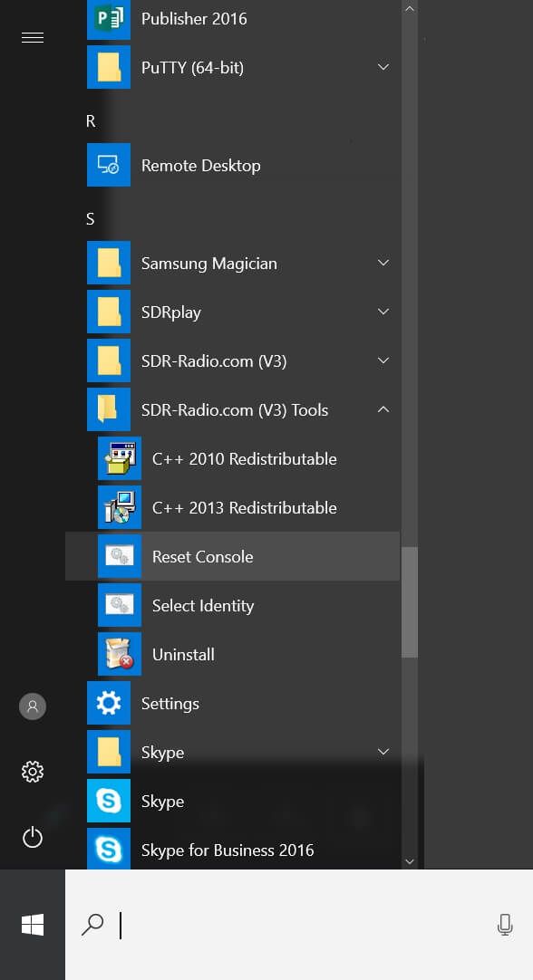This screenshot has height=980, width=533.
Task: Click the C++ 2013 Redistributable installer icon
Action: [120, 507]
